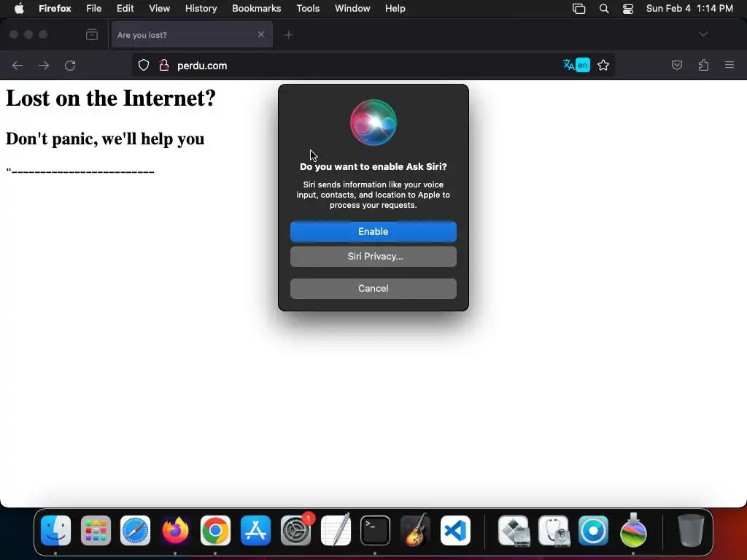The height and width of the screenshot is (560, 747).
Task: Open System Settings from the Dock
Action: tap(295, 531)
